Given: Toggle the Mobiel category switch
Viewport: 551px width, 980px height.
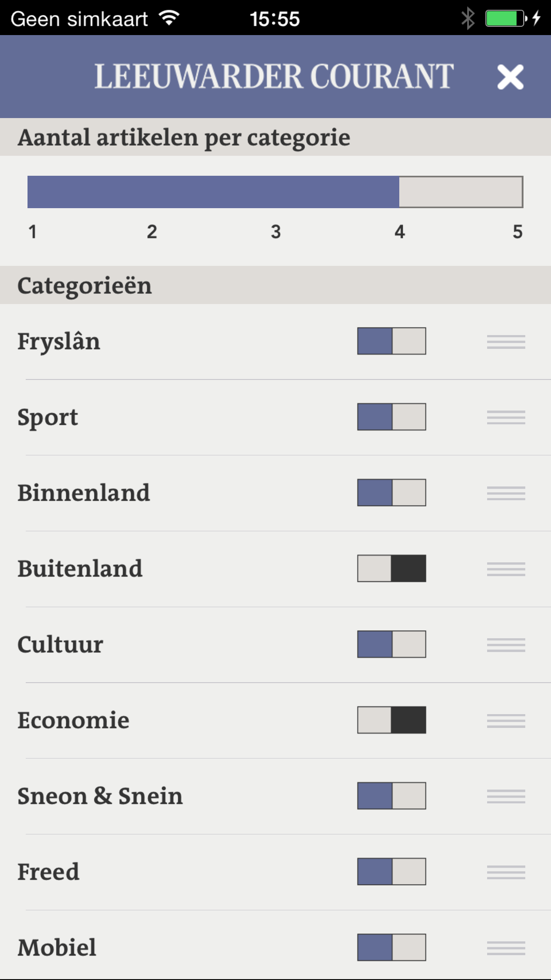Looking at the screenshot, I should point(391,947).
